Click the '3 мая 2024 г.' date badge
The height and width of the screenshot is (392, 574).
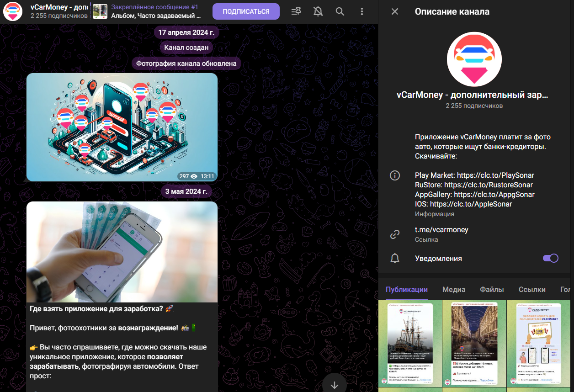[186, 191]
